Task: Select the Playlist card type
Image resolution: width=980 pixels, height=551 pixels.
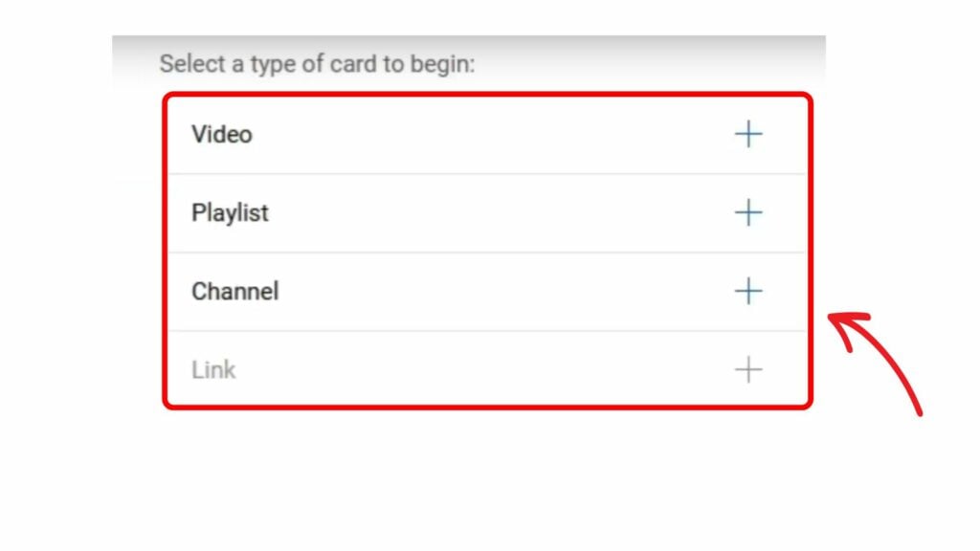Action: click(230, 212)
